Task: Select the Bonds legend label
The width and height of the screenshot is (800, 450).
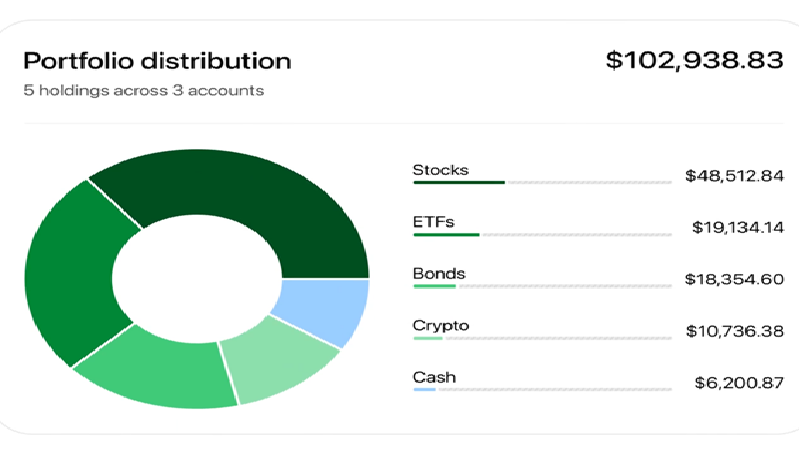Action: click(x=439, y=273)
